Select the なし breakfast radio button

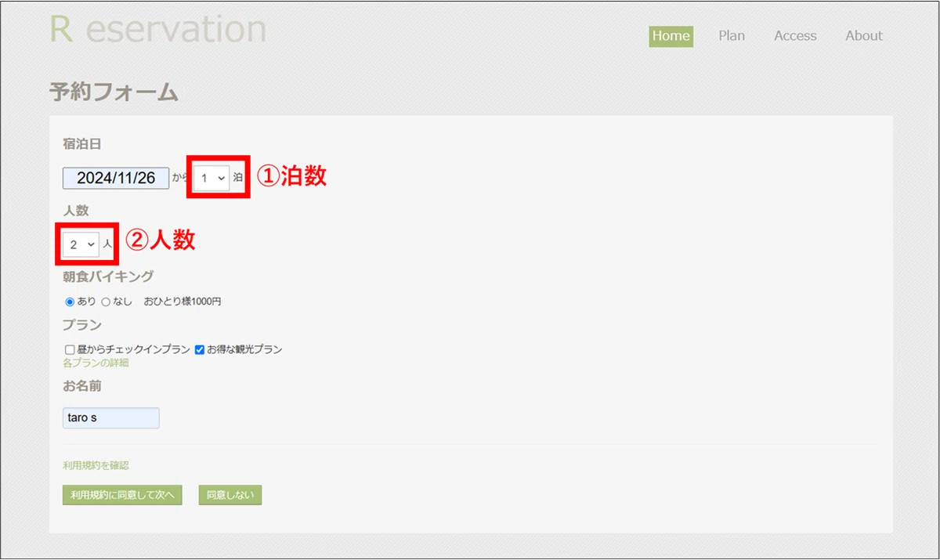tap(106, 302)
